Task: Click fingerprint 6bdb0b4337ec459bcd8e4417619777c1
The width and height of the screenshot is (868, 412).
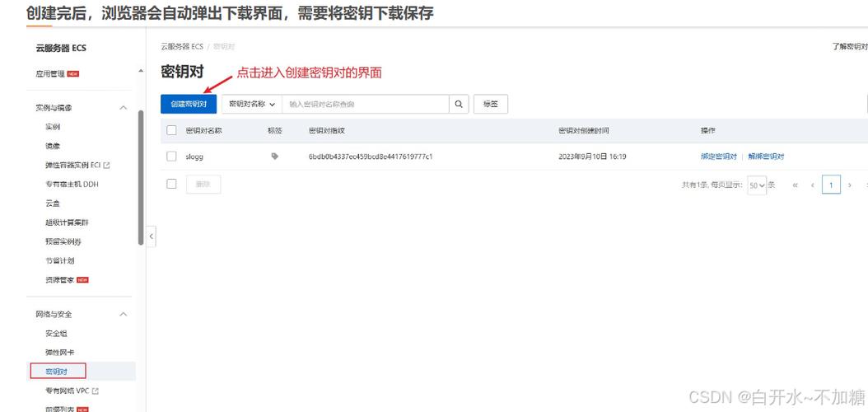Action: pyautogui.click(x=371, y=157)
